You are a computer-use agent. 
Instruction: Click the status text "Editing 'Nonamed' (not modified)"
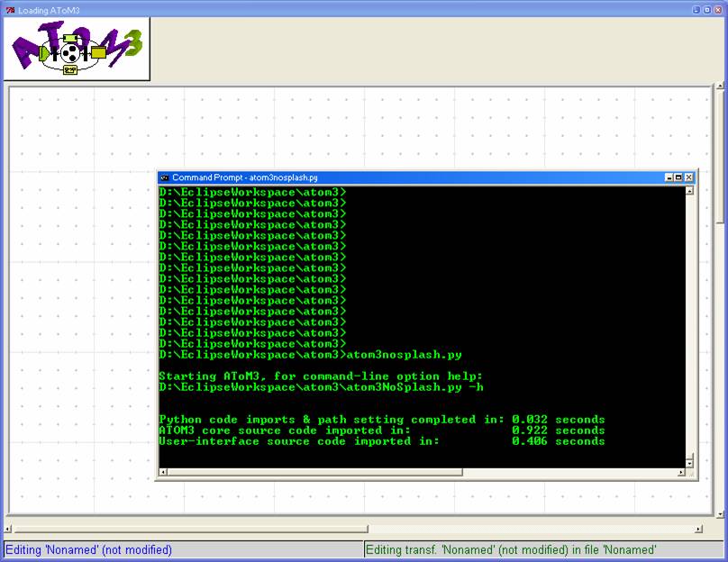point(88,550)
